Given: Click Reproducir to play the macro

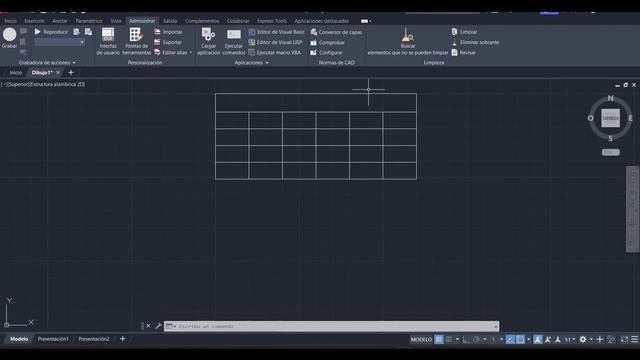Looking at the screenshot, I should click(x=51, y=32).
